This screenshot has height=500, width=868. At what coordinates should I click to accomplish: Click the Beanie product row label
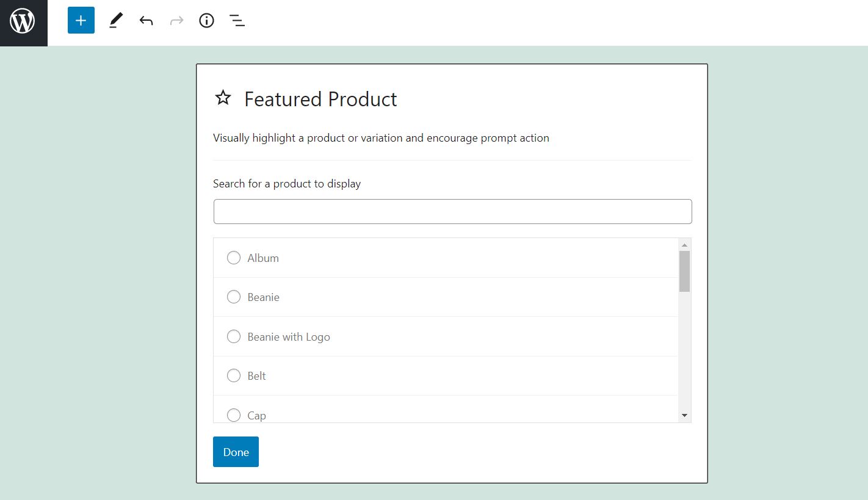coord(262,297)
